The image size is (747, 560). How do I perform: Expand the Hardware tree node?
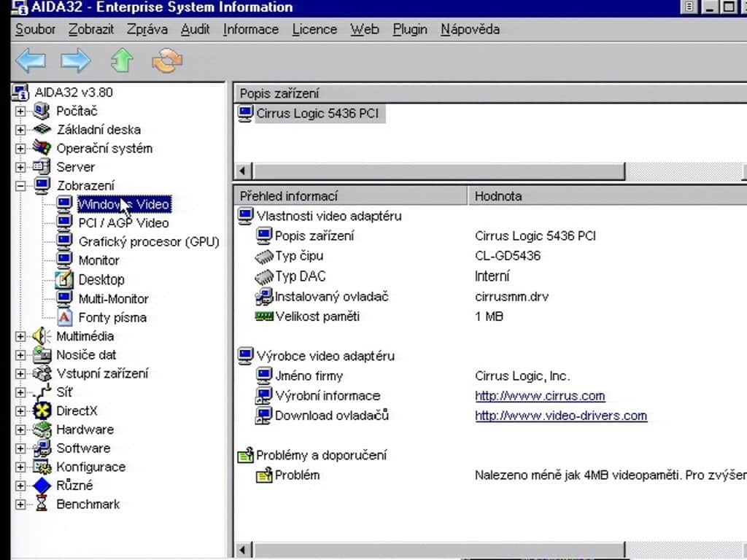tap(20, 429)
